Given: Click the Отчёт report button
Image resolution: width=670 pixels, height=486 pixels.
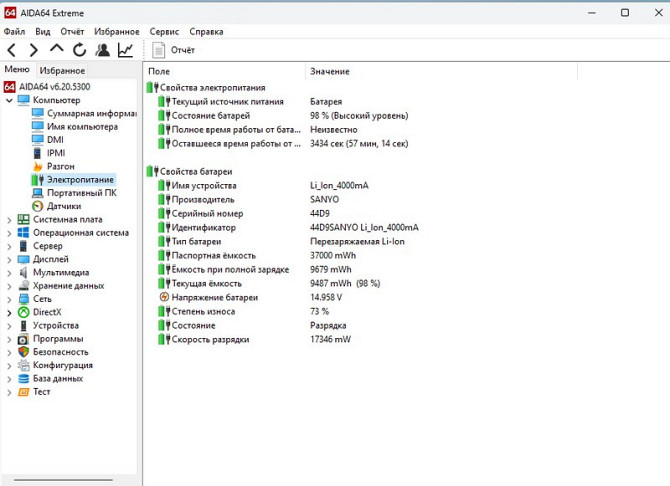Looking at the screenshot, I should (173, 50).
